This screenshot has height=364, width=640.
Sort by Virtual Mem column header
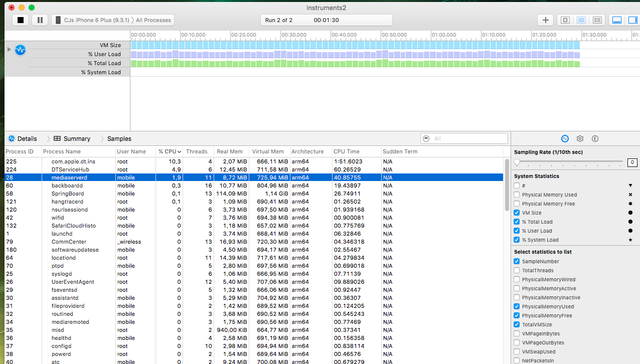pyautogui.click(x=269, y=151)
